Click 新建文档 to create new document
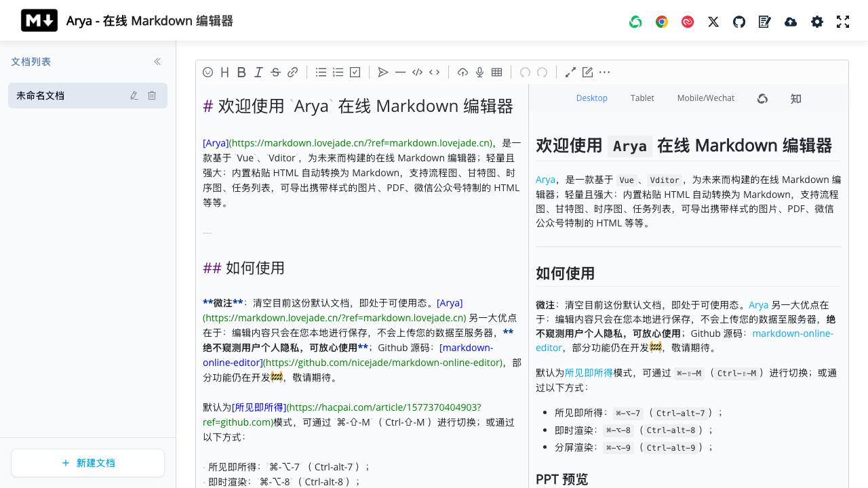 (87, 463)
